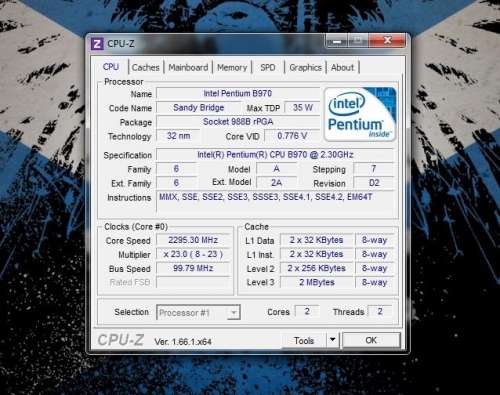The width and height of the screenshot is (500, 395).
Task: Click the Multiplier value 'x 23.0 ( 8 - 23 )'
Action: [x=193, y=254]
